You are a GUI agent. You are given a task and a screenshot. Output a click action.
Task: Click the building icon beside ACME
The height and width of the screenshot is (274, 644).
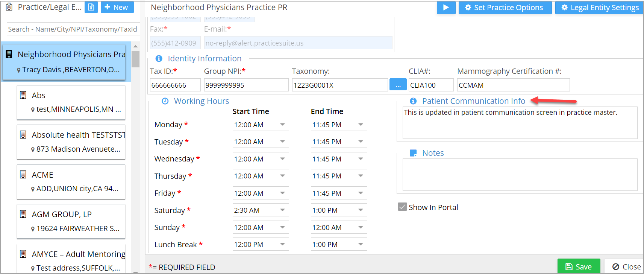coord(23,175)
